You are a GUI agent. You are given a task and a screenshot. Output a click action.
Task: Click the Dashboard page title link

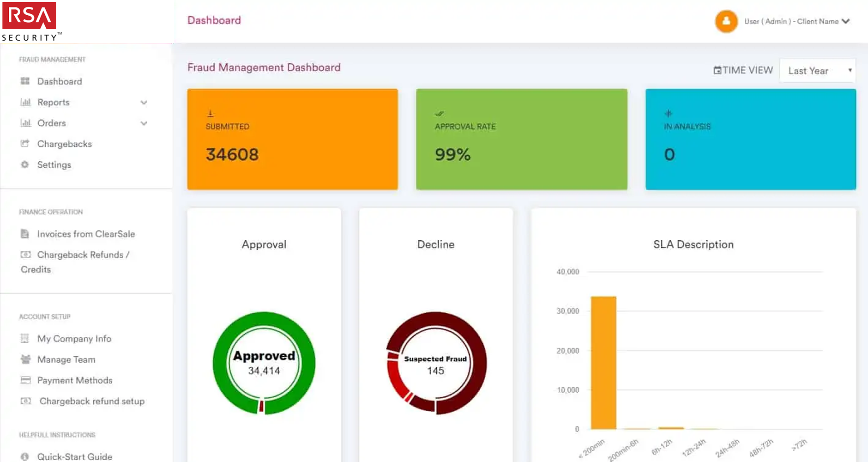[214, 20]
